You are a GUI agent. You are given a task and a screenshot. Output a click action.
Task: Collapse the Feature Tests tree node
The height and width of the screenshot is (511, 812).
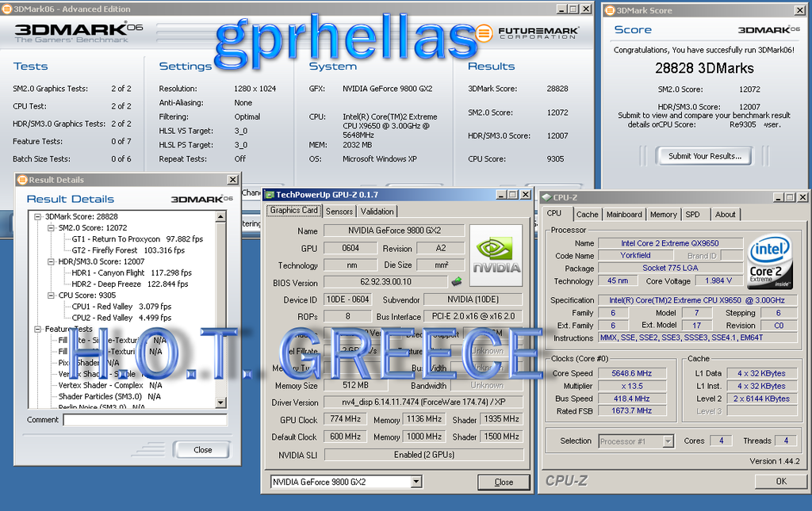[37, 329]
